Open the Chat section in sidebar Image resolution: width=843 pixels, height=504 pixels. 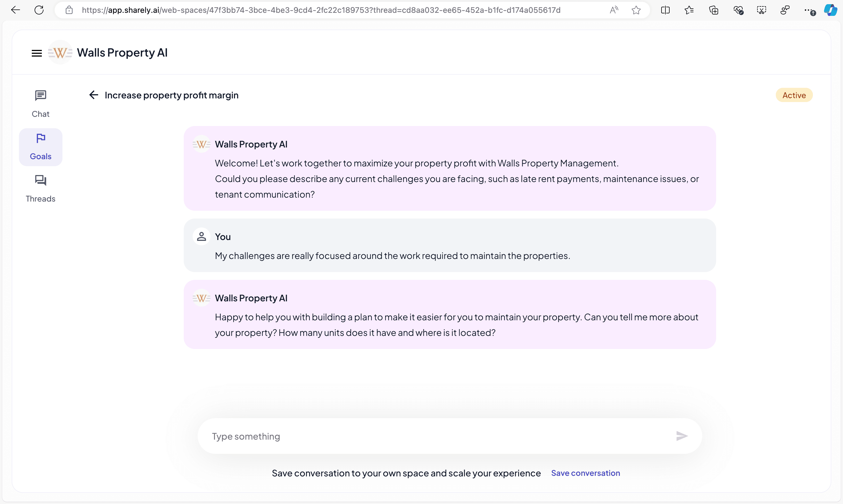[41, 104]
